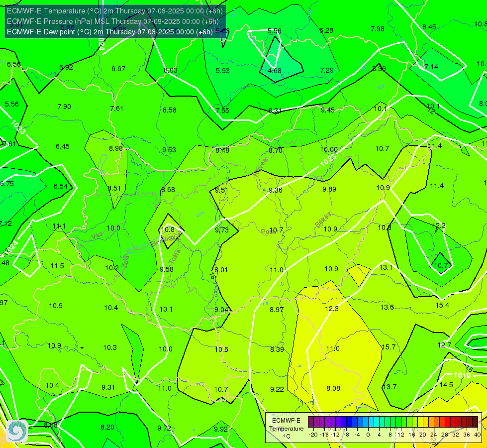Click the 8.08 temperature value

pyautogui.click(x=333, y=388)
